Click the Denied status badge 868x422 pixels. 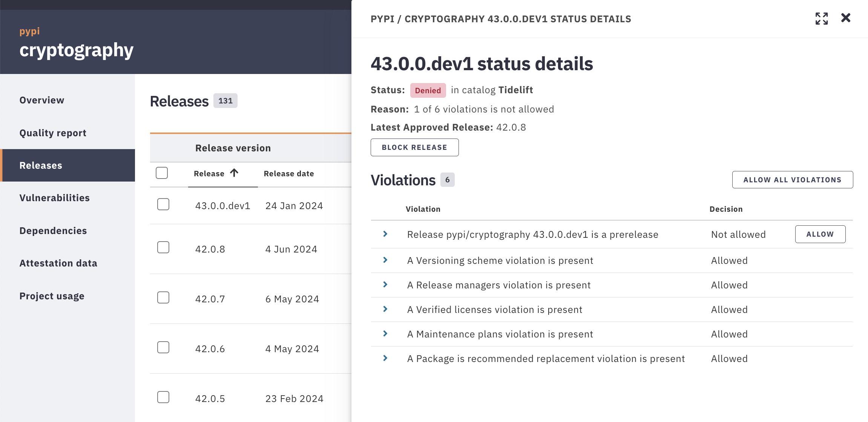(428, 90)
